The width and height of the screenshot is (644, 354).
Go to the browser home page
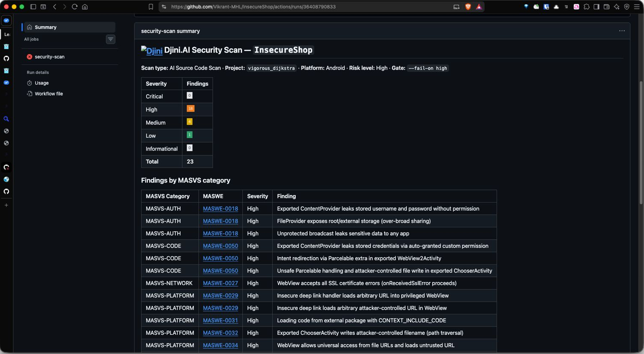[85, 7]
